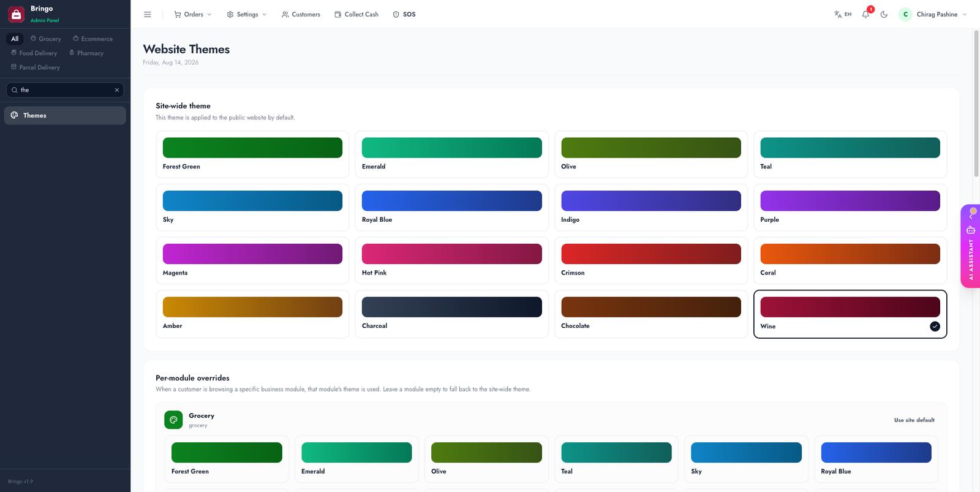Click the Bringo v1.9 version text
Viewport: 980px width, 492px height.
coord(20,482)
